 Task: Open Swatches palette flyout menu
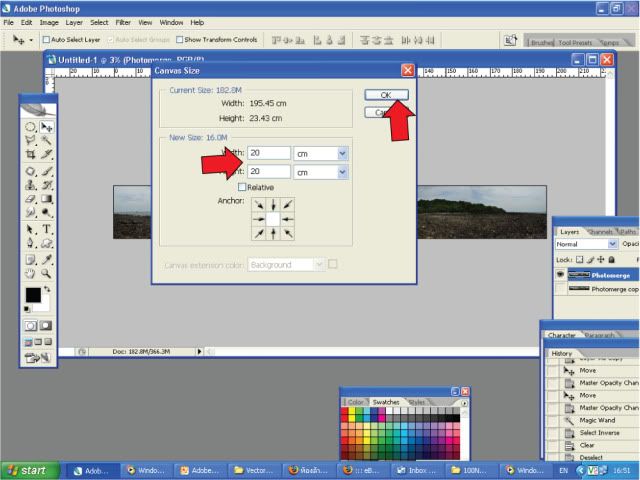pos(464,402)
